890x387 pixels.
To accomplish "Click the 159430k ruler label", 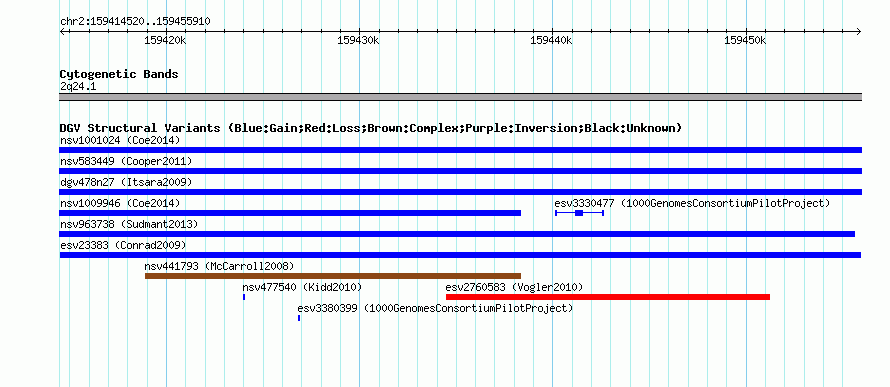I will coord(358,40).
